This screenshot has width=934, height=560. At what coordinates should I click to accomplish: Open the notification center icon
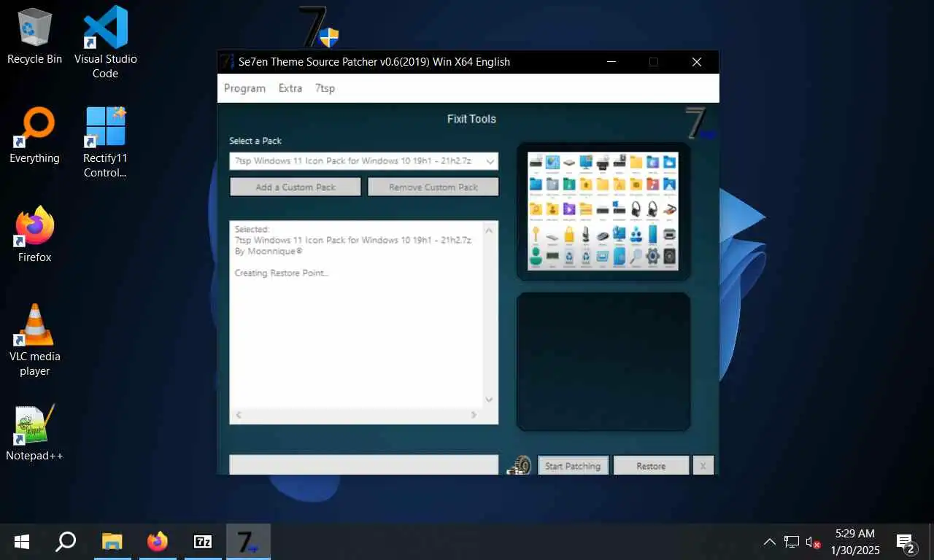[906, 542]
